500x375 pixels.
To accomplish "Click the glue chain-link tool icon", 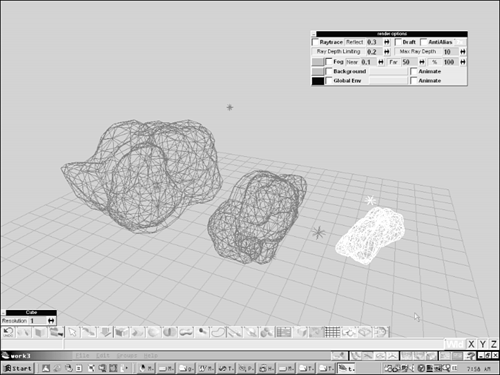I will coord(348,332).
